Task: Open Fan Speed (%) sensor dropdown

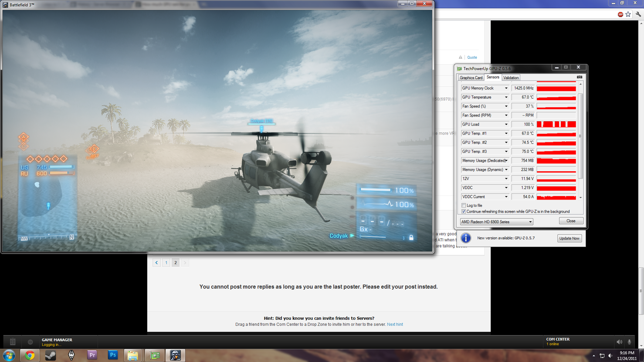Action: [x=506, y=106]
